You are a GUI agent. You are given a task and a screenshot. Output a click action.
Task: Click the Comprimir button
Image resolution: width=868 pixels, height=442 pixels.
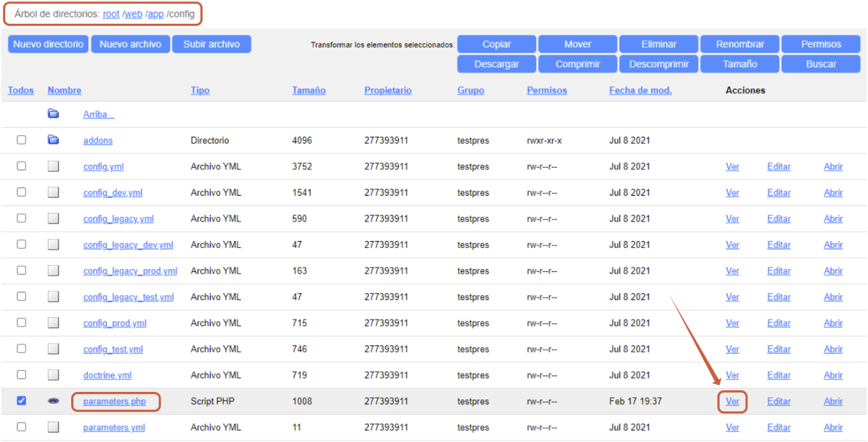(578, 64)
